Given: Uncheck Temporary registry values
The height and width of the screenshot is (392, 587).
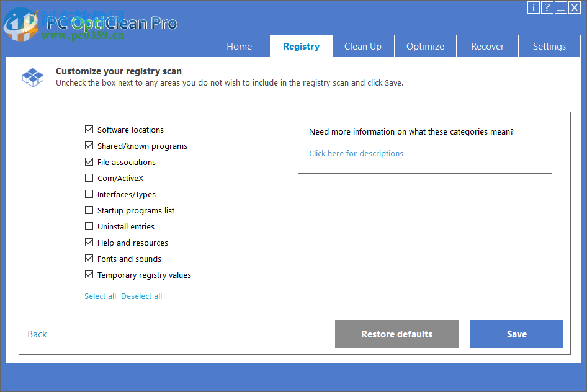Looking at the screenshot, I should tap(89, 274).
